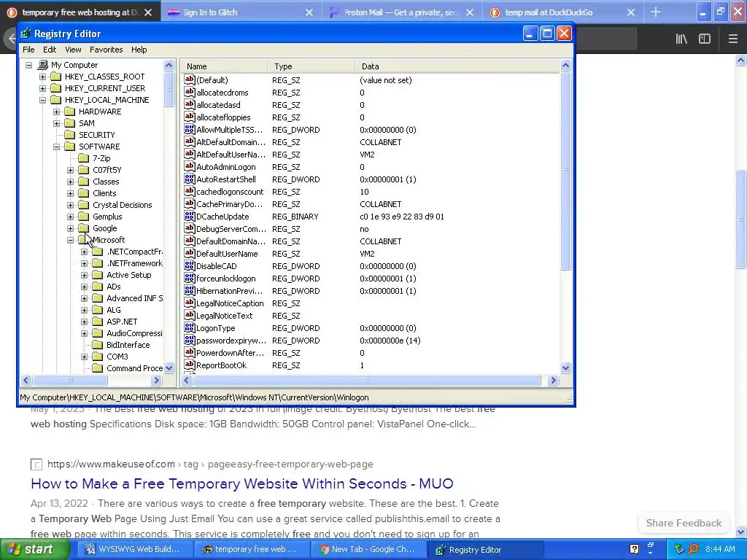Open the Help menu in Registry Editor

coord(139,50)
